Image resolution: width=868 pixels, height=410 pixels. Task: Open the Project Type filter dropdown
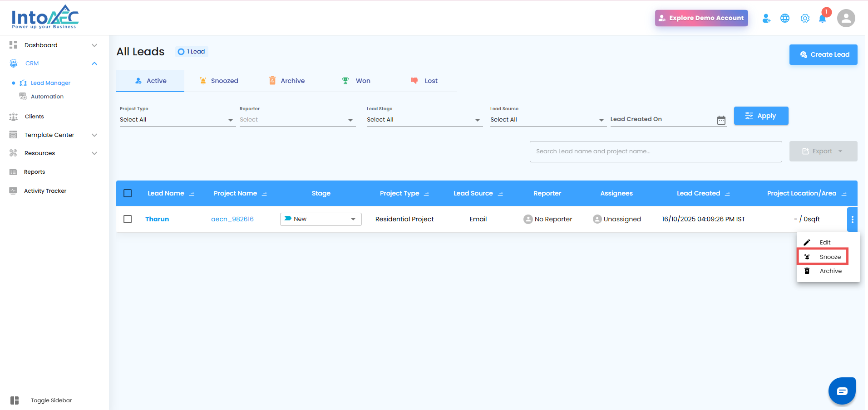(x=177, y=120)
